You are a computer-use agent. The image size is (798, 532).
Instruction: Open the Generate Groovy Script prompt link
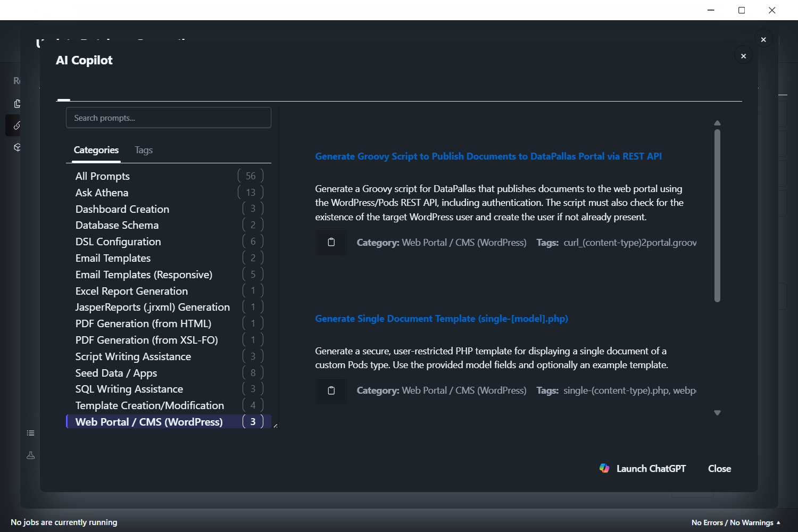pyautogui.click(x=488, y=156)
